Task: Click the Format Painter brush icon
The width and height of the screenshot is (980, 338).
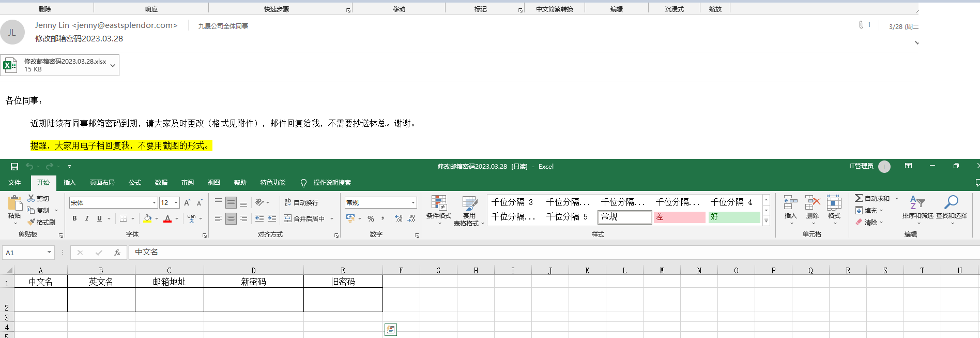Action: pos(32,222)
